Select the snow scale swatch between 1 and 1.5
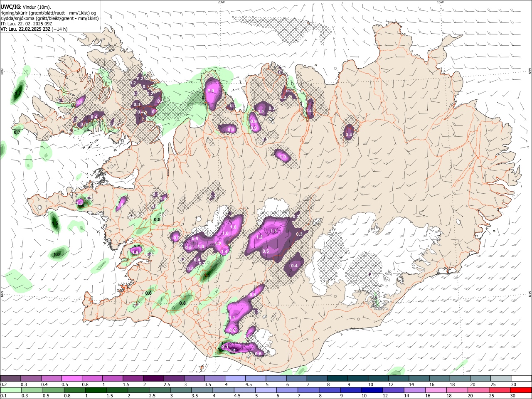The image size is (532, 399). pyautogui.click(x=112, y=378)
